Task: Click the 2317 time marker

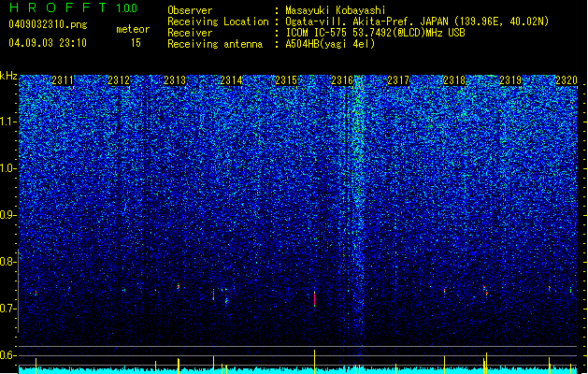Action: click(398, 80)
